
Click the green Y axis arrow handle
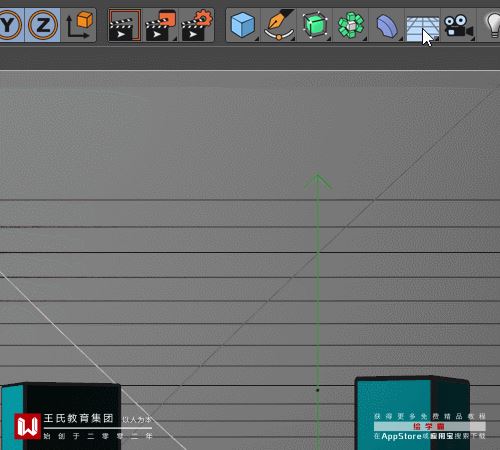318,181
